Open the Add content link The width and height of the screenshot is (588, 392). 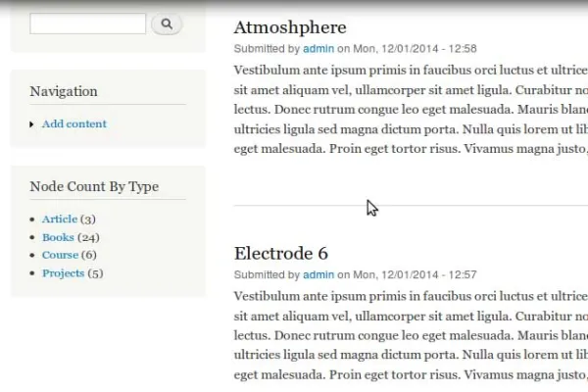[74, 123]
